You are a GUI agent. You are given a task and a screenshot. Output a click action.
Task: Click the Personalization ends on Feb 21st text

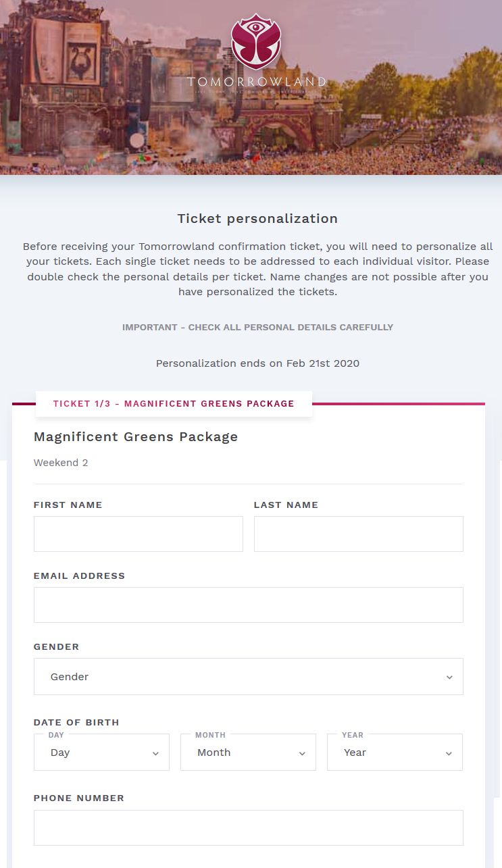point(257,363)
